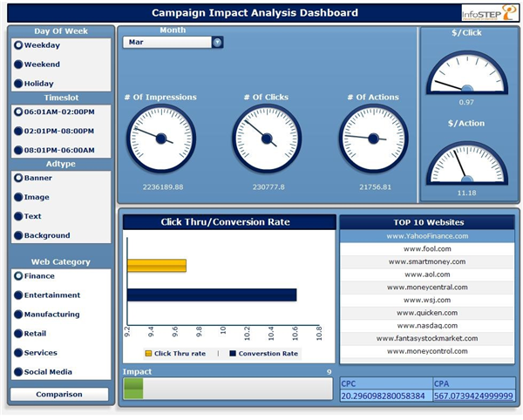This screenshot has height=420, width=523.
Task: Open the Month dropdown showing Mar
Action: click(167, 42)
